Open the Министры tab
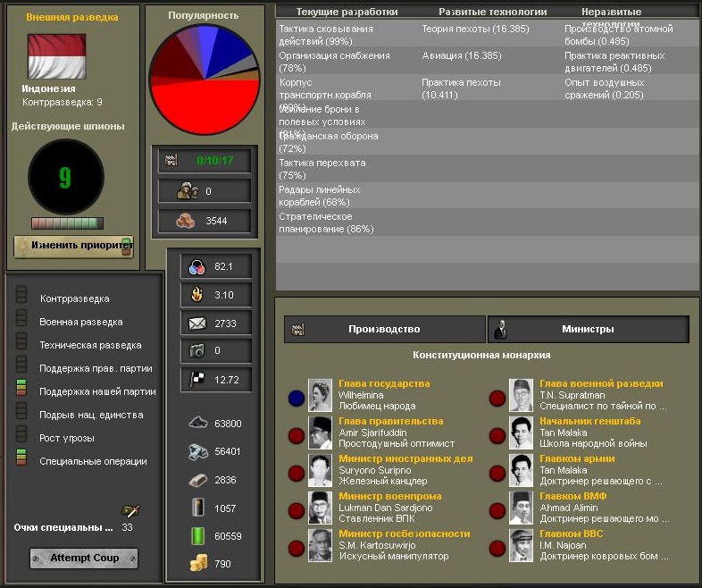The width and height of the screenshot is (702, 588). pos(588,329)
